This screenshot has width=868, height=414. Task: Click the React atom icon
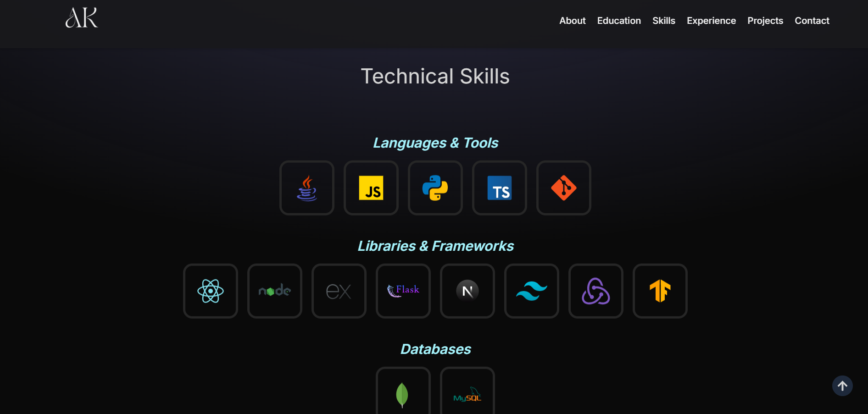pyautogui.click(x=211, y=291)
